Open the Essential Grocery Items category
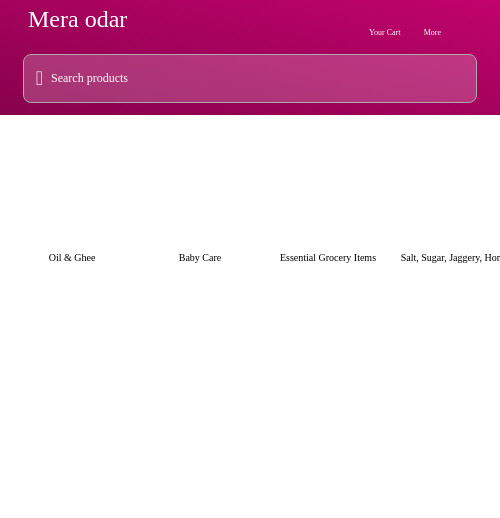The image size is (500, 518). pyautogui.click(x=328, y=258)
